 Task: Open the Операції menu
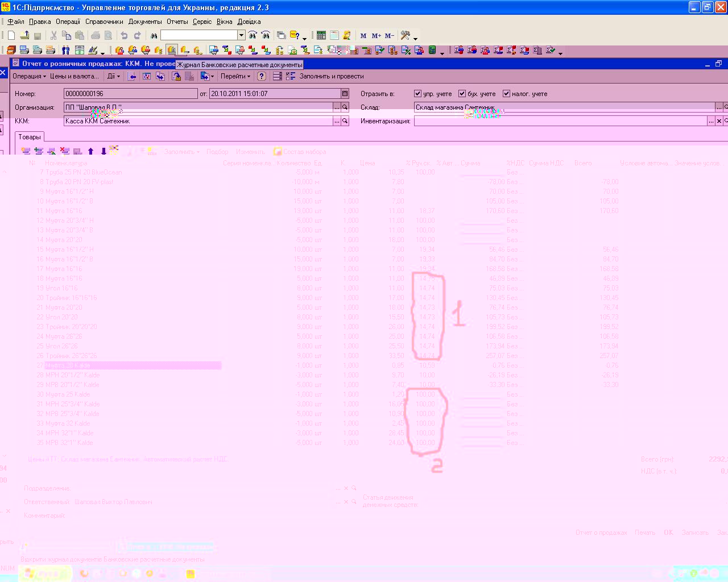(x=68, y=22)
